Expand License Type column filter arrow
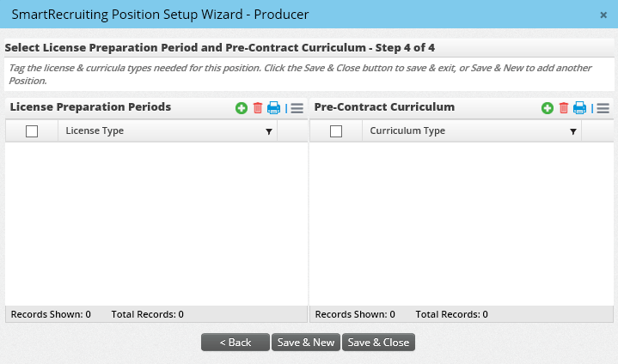618x364 pixels. tap(268, 131)
